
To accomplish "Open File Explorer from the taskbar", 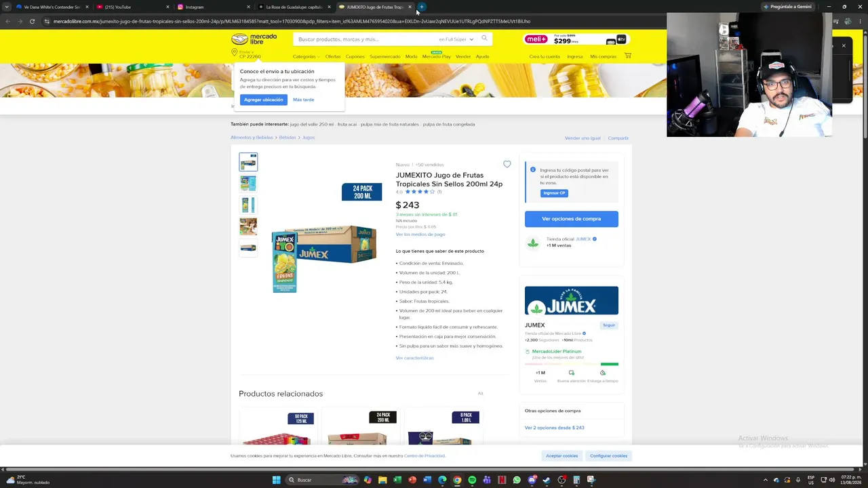I will pyautogui.click(x=382, y=480).
